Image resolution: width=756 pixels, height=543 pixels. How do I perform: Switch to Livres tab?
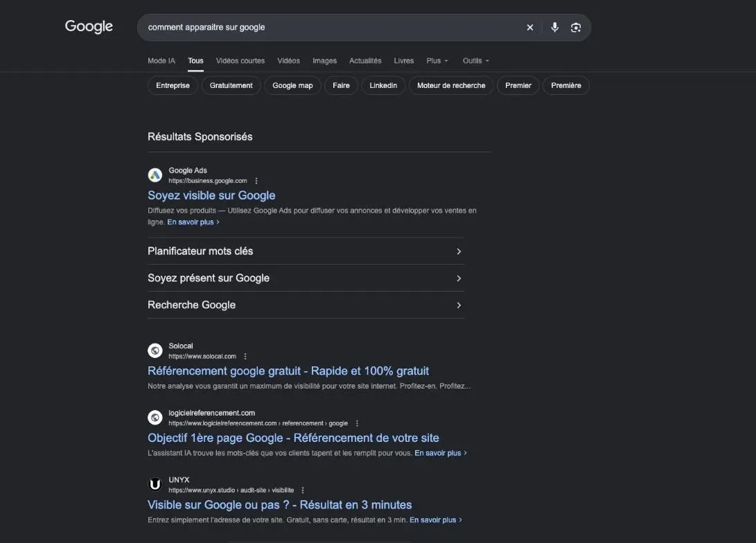(403, 61)
